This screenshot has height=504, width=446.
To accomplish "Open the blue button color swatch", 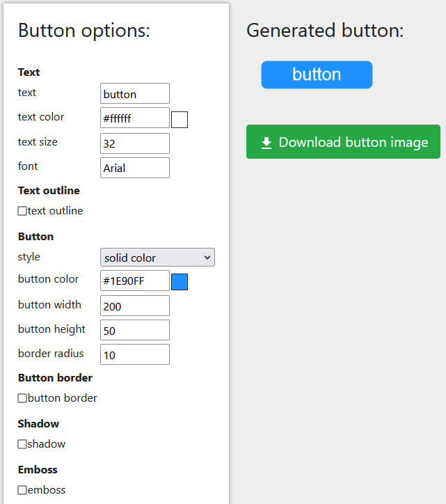I will click(180, 282).
